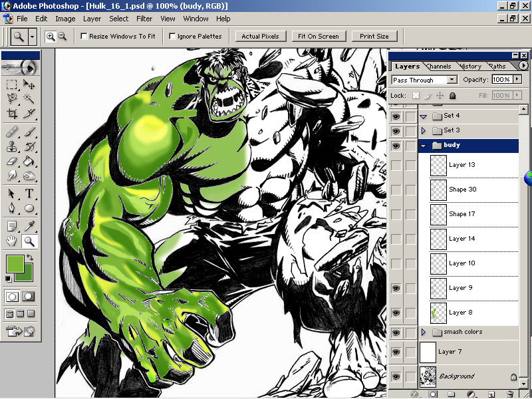Enable Resize Windows To Fit checkbox
The image size is (532, 399).
(x=84, y=37)
